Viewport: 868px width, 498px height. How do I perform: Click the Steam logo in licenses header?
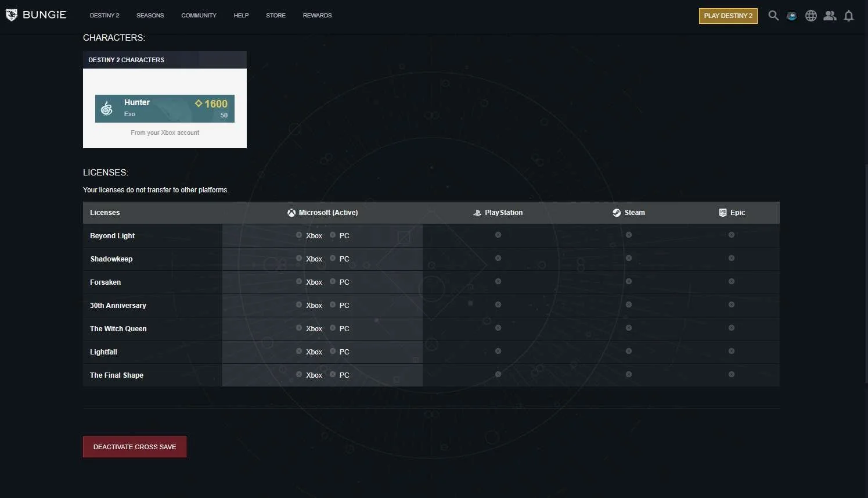click(x=617, y=213)
